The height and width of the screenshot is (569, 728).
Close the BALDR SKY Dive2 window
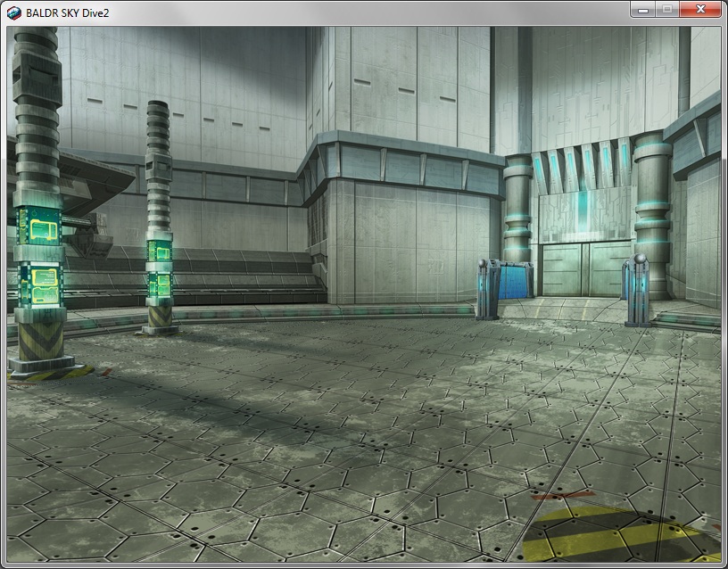[x=700, y=9]
